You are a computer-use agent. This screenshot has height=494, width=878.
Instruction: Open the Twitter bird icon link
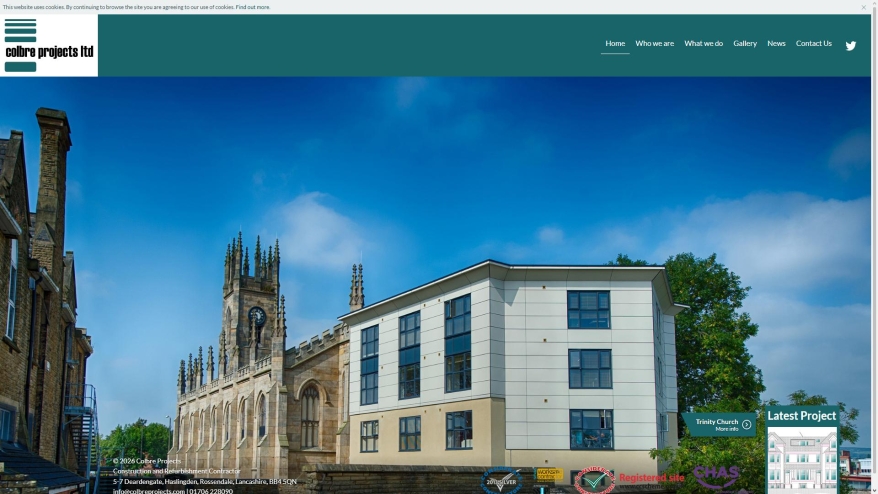[851, 46]
